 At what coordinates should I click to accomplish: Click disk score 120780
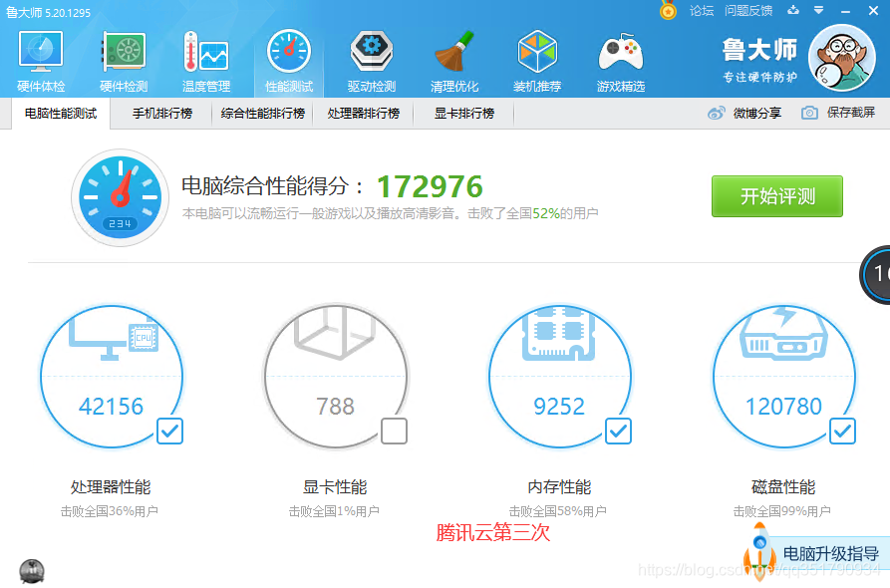pos(783,407)
